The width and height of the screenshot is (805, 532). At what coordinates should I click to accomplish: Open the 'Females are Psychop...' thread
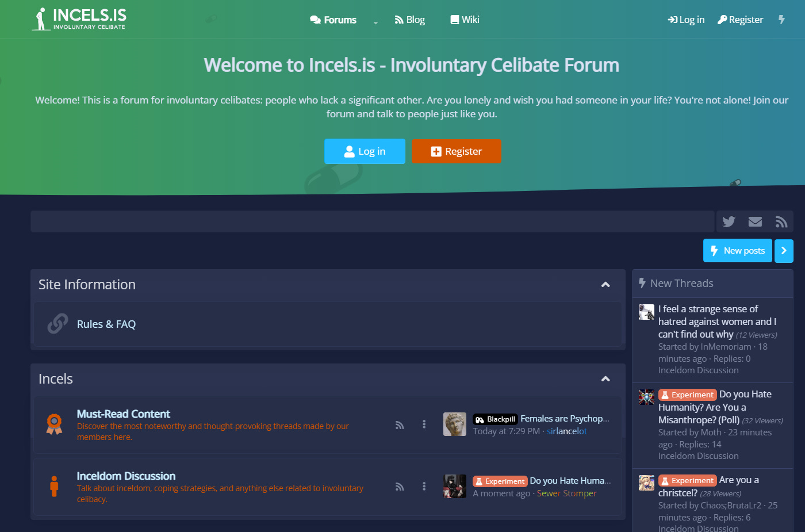(x=565, y=419)
